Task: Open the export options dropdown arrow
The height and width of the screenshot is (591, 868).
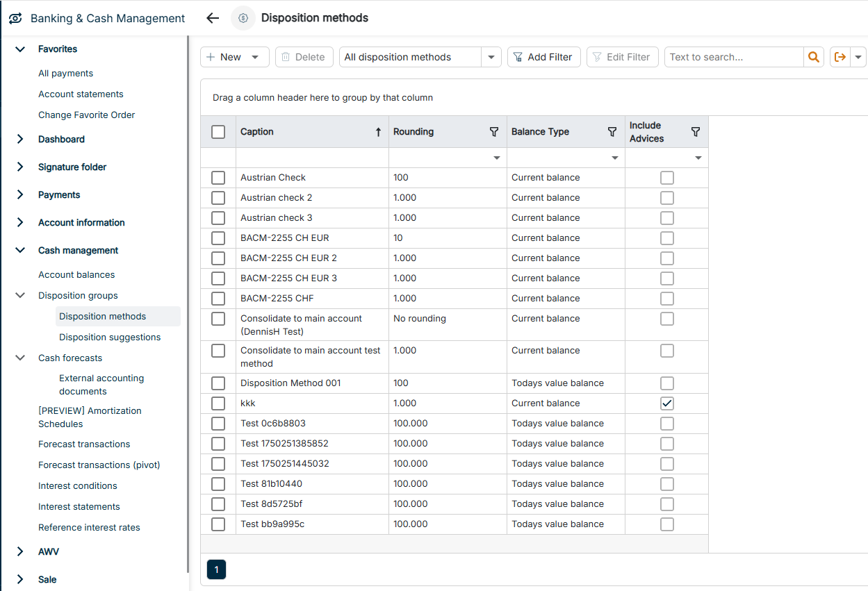Action: point(859,57)
